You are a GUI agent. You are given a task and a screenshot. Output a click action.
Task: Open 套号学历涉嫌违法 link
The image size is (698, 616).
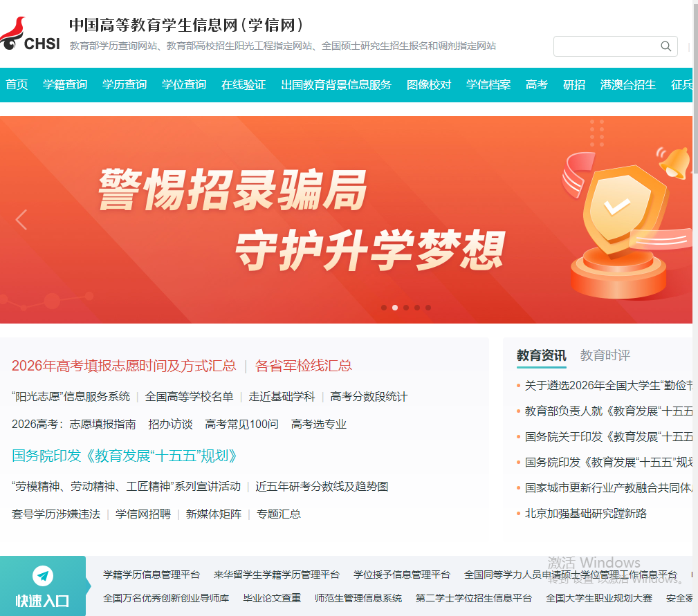56,514
